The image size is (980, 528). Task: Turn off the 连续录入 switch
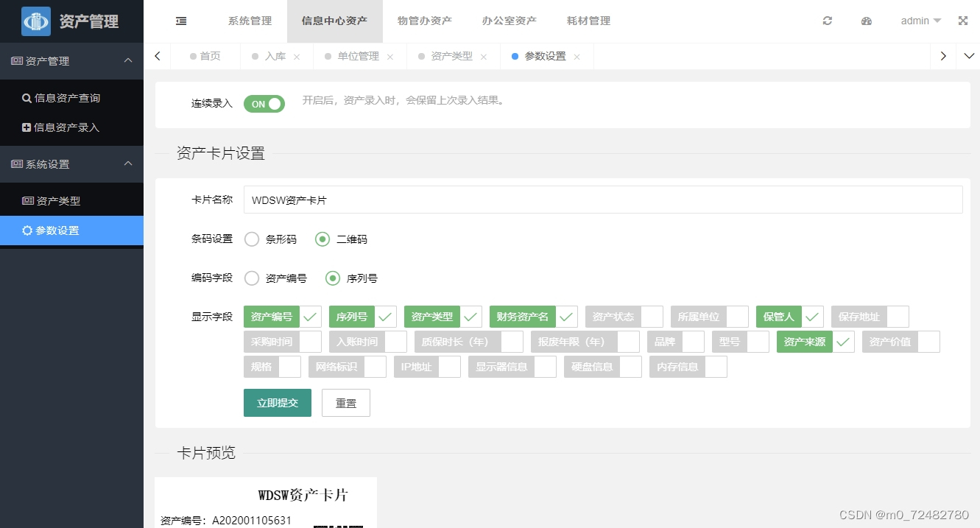pyautogui.click(x=264, y=104)
